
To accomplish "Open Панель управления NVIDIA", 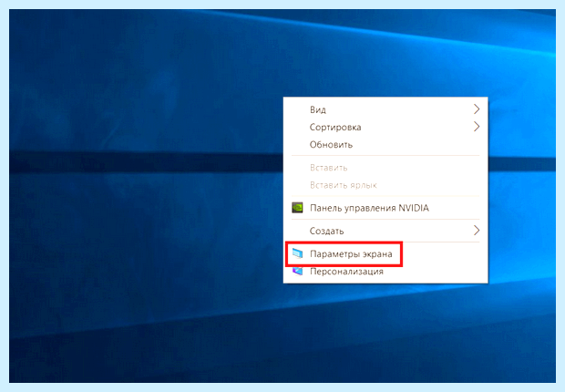I will point(385,208).
